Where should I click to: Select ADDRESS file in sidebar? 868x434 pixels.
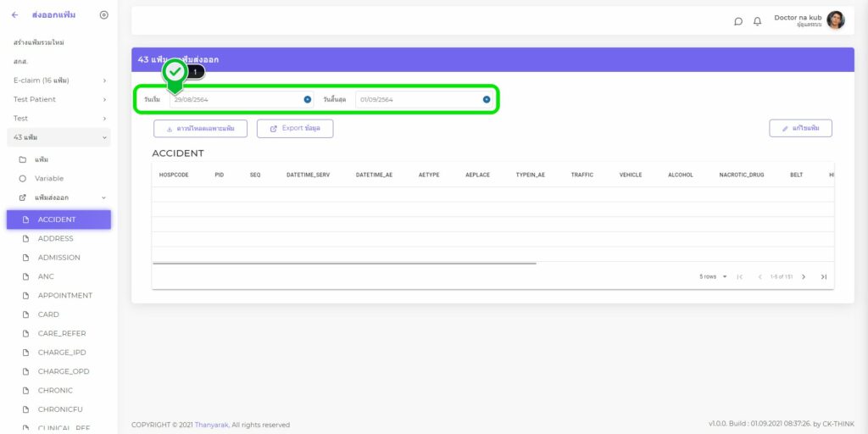click(x=55, y=239)
